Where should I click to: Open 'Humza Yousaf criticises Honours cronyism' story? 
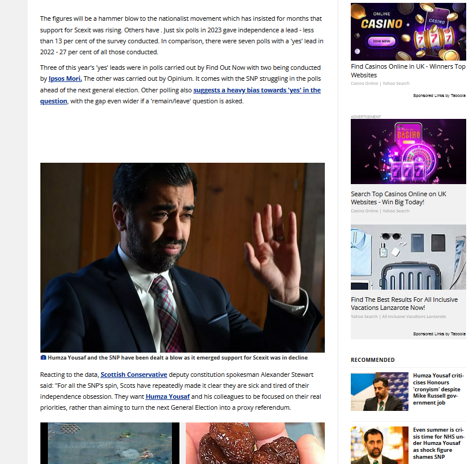pyautogui.click(x=438, y=390)
